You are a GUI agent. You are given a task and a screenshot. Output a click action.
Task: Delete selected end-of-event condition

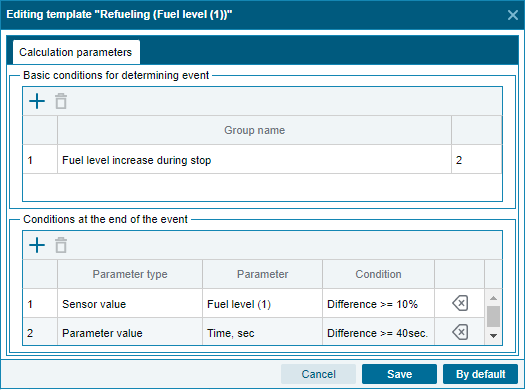[61, 245]
